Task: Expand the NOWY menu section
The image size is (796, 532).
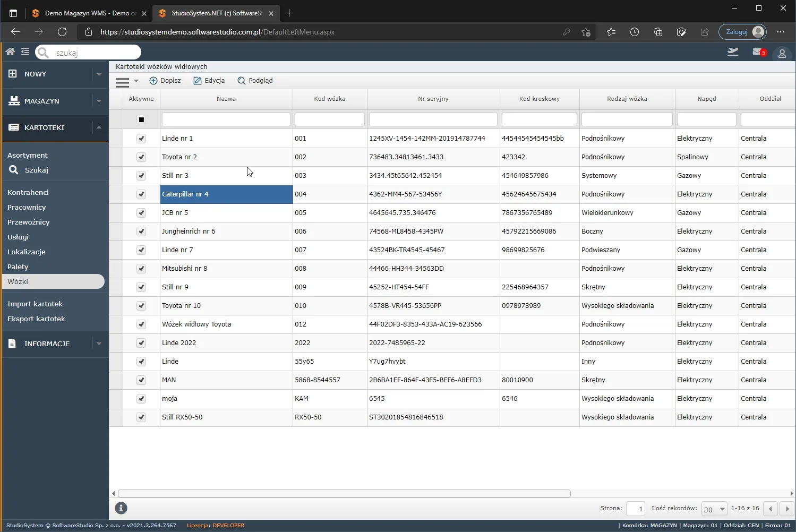Action: click(x=99, y=74)
